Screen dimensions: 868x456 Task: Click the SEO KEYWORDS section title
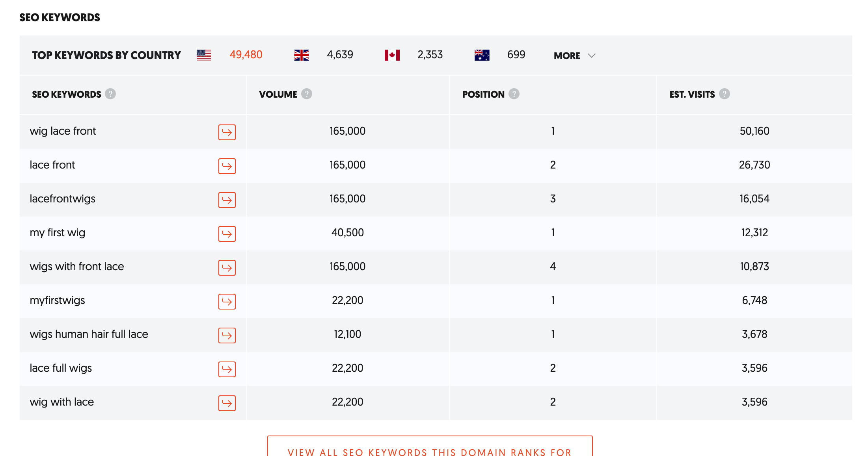[60, 17]
